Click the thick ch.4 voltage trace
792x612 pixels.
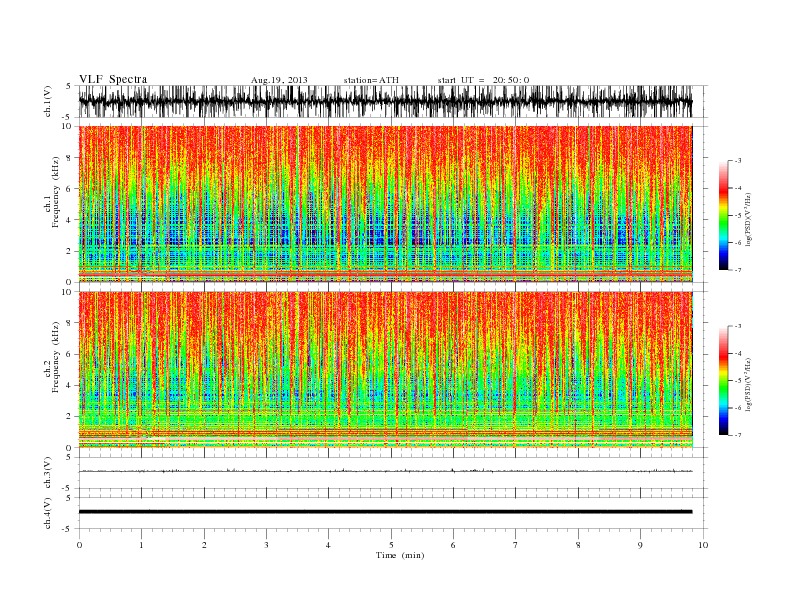(385, 512)
